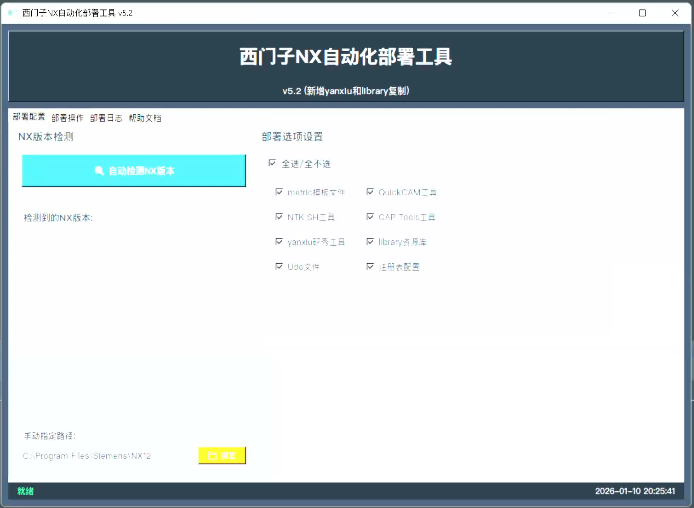Click the 西门子NX自动化部署工具 header title
694x508 pixels.
pyautogui.click(x=346, y=57)
